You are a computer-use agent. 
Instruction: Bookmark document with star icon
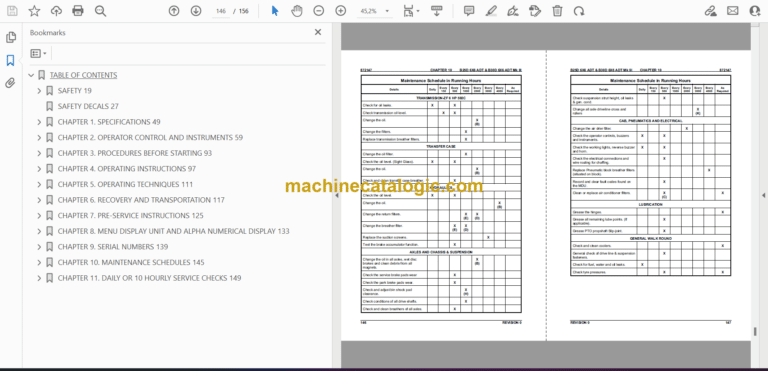34,11
